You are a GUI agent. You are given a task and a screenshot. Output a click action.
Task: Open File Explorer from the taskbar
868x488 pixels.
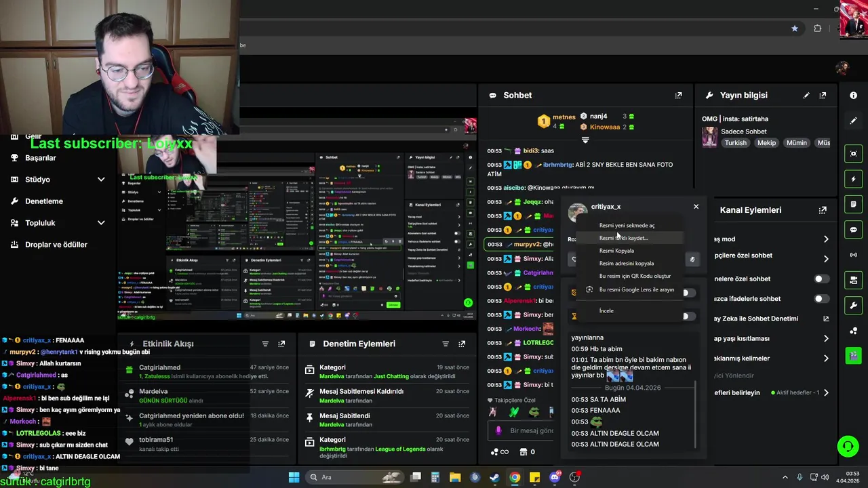pyautogui.click(x=455, y=477)
